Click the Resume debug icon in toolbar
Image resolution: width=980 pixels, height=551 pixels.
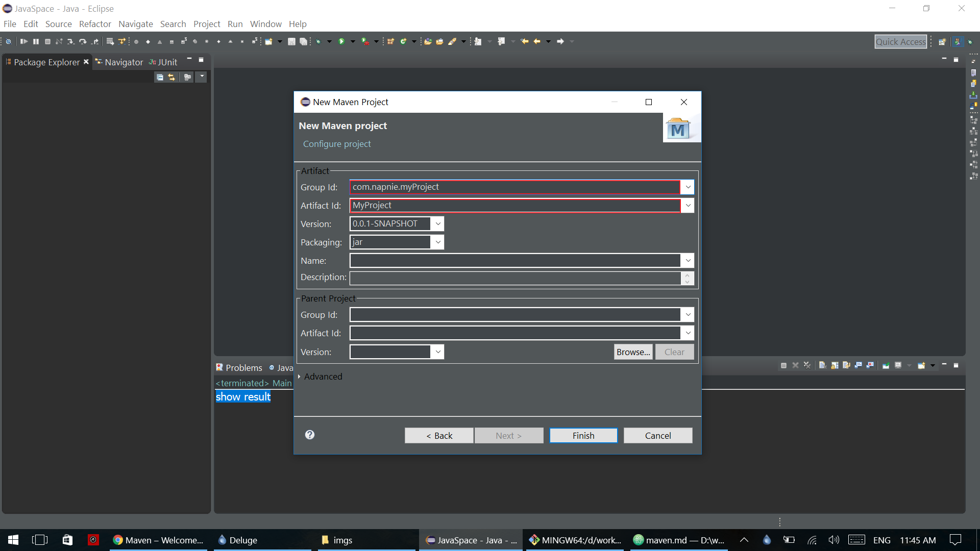[24, 41]
